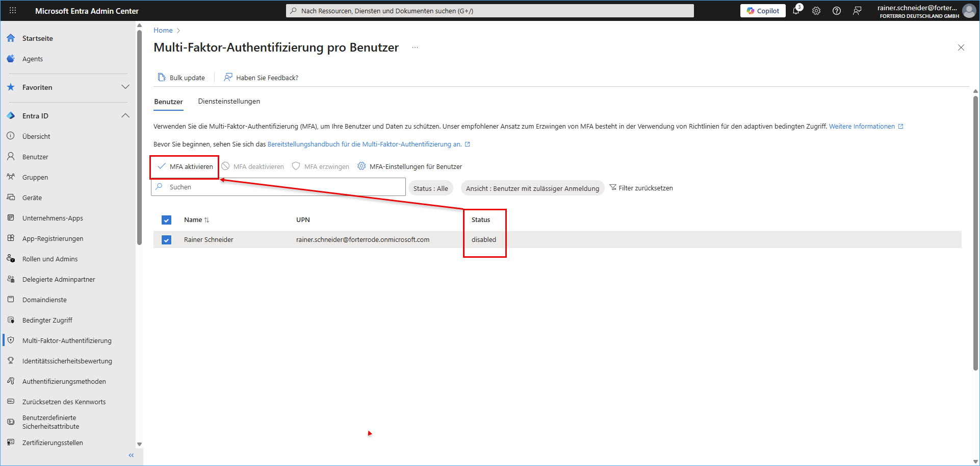Click the disabled status cell

483,240
